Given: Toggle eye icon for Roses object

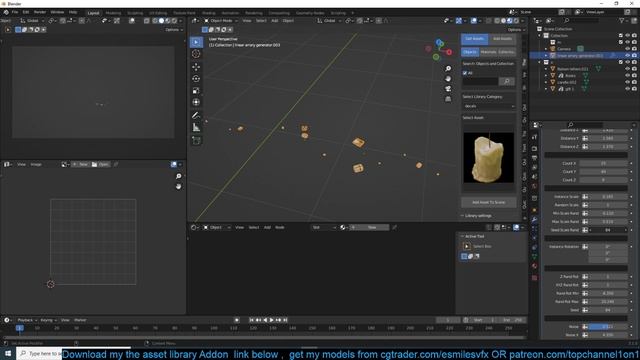Looking at the screenshot, I should tap(627, 76).
